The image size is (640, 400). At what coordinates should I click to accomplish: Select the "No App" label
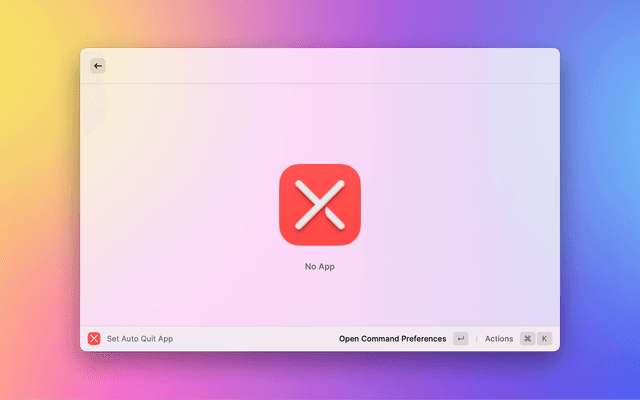[x=320, y=267]
